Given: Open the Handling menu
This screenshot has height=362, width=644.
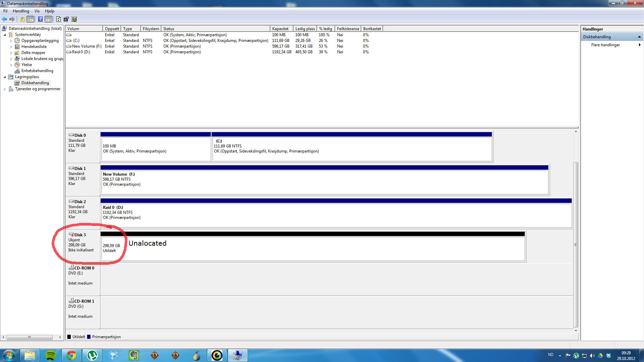Looking at the screenshot, I should [x=21, y=11].
